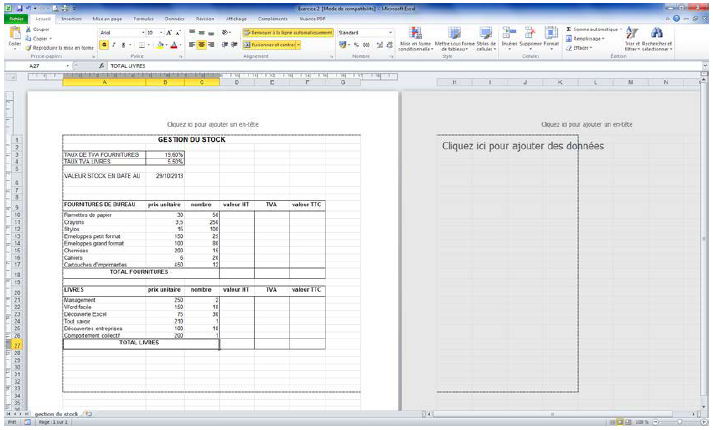Screen dimensions: 713x430
Task: Switch to the Insertion ribbon tab
Action: [x=71, y=18]
